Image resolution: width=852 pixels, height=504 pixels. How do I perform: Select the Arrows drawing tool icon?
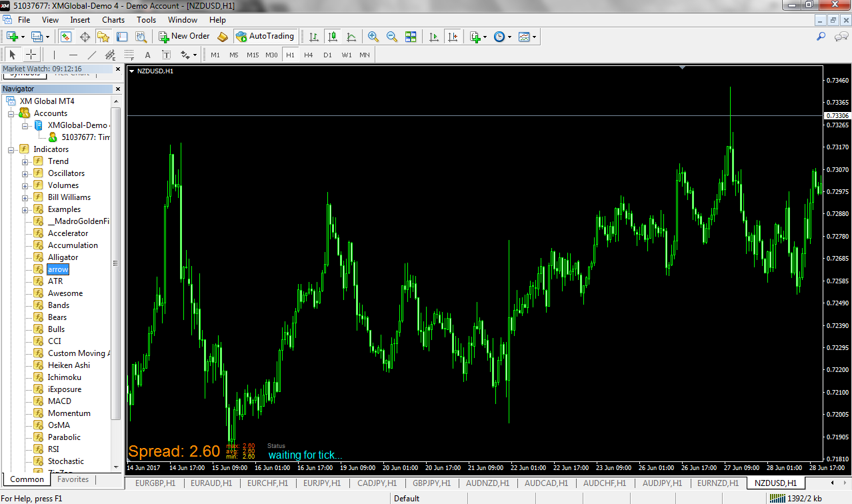point(185,55)
